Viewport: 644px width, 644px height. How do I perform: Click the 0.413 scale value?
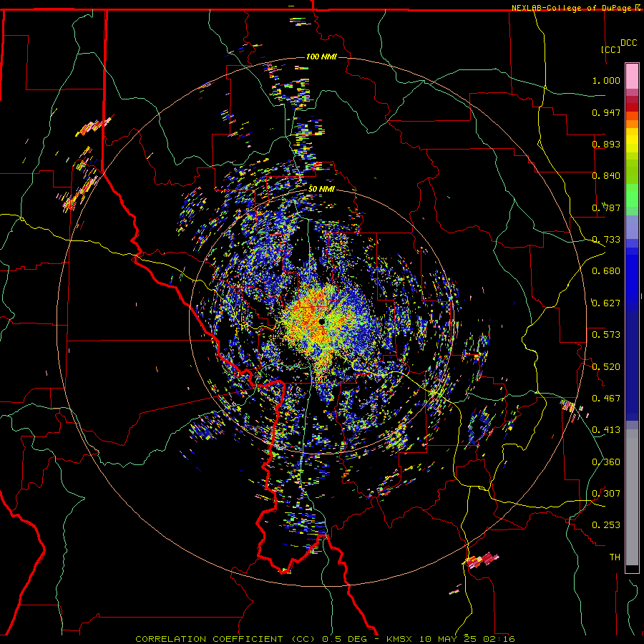[606, 430]
